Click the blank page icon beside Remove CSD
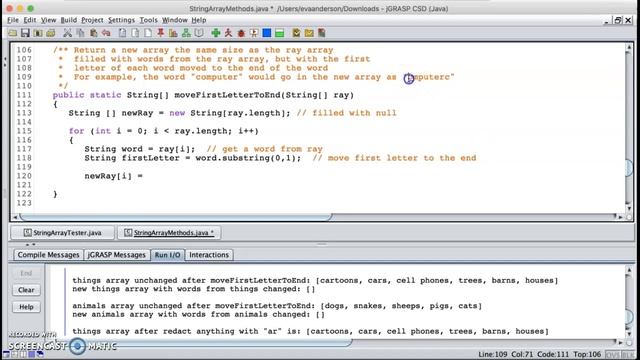Screen dimensions: 640x360 [x=148, y=33]
